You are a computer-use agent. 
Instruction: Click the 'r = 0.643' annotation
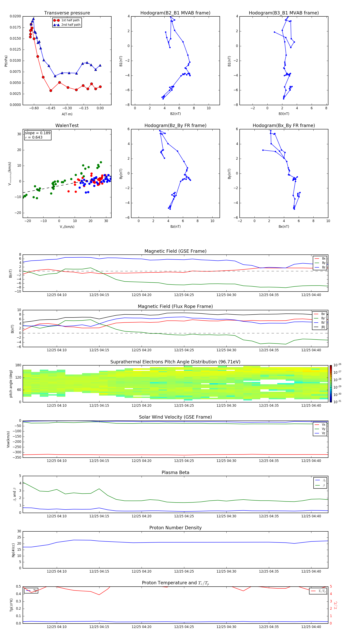point(34,137)
